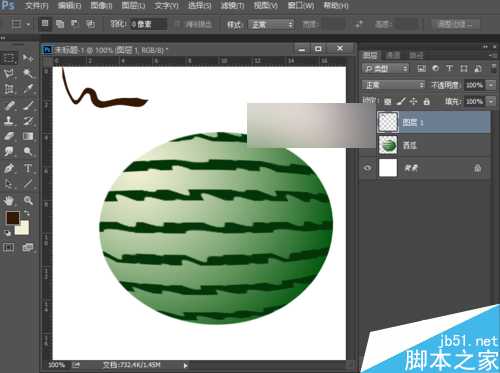Open the 图像 (Image) menu
Image resolution: width=500 pixels, height=373 pixels.
click(x=101, y=6)
